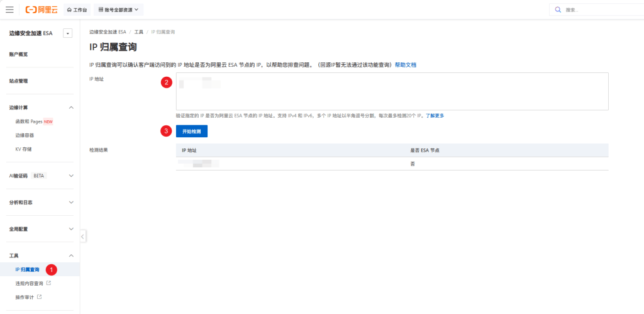Open the 帮助文档 link
Image resolution: width=644 pixels, height=314 pixels.
(x=406, y=65)
